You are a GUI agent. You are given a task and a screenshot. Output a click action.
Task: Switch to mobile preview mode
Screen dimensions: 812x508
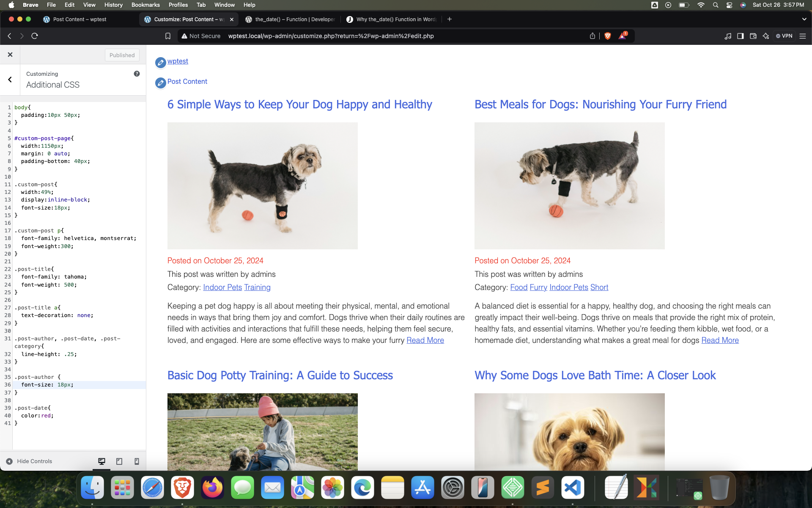(x=137, y=461)
